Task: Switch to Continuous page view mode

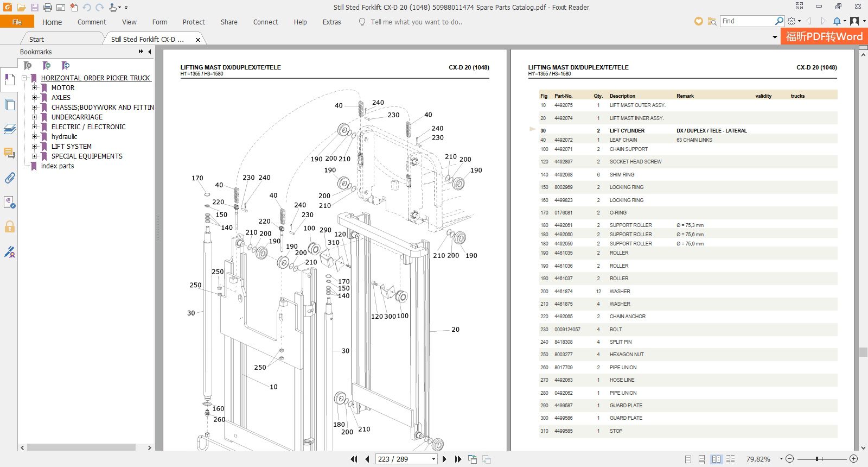Action: click(x=701, y=459)
